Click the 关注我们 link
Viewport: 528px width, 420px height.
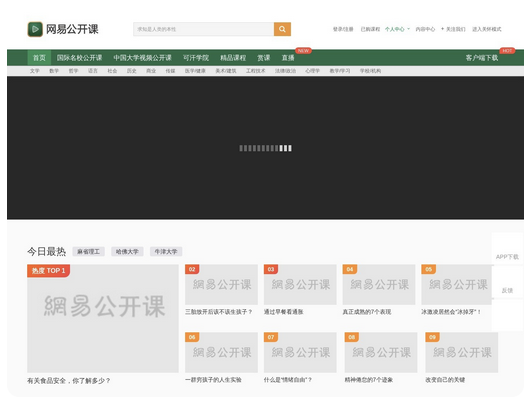coord(453,29)
